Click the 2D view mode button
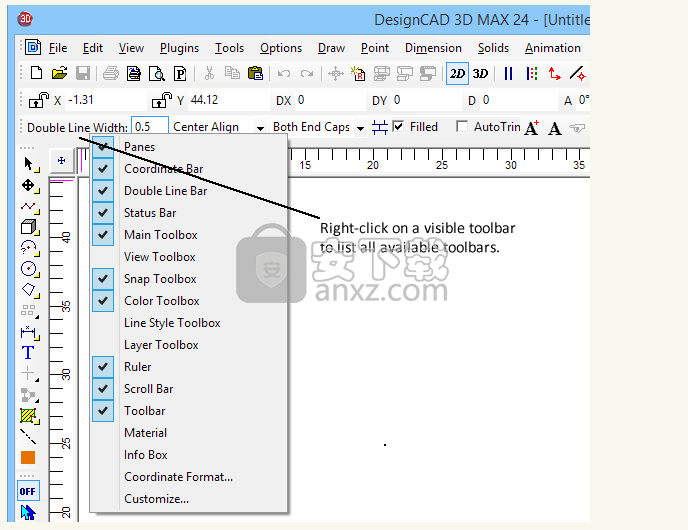This screenshot has height=530, width=688. pyautogui.click(x=457, y=73)
